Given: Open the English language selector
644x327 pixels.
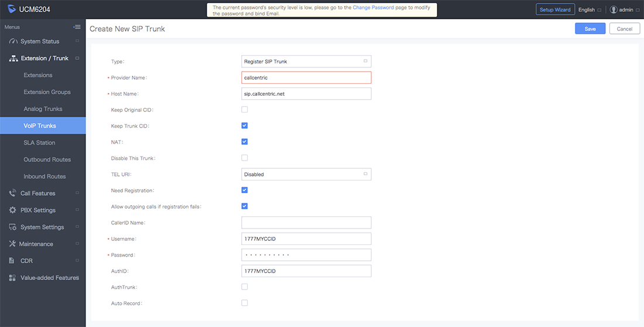Looking at the screenshot, I should (590, 9).
